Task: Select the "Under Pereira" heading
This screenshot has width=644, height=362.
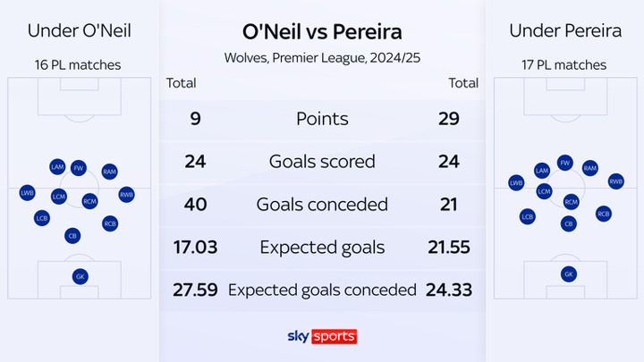Action: pyautogui.click(x=565, y=31)
